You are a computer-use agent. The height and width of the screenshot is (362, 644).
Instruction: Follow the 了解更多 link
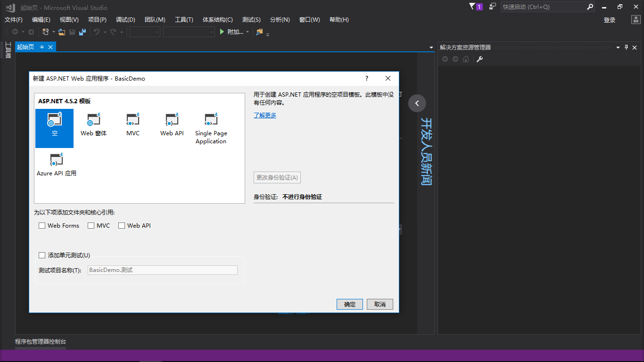pyautogui.click(x=265, y=115)
